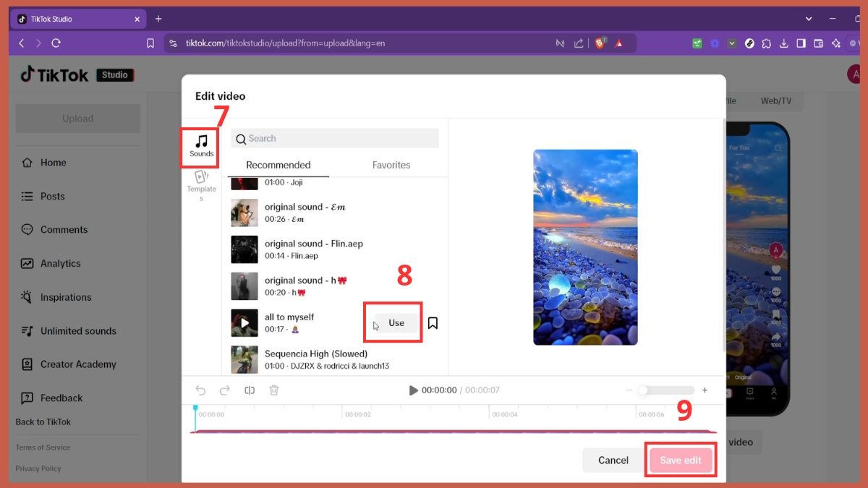Delete the selected clip with the trash icon
This screenshot has height=488, width=868.
coord(274,390)
